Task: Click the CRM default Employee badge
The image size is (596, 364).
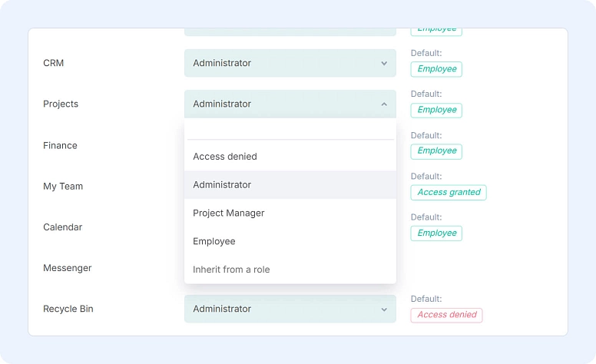Action: pyautogui.click(x=436, y=69)
